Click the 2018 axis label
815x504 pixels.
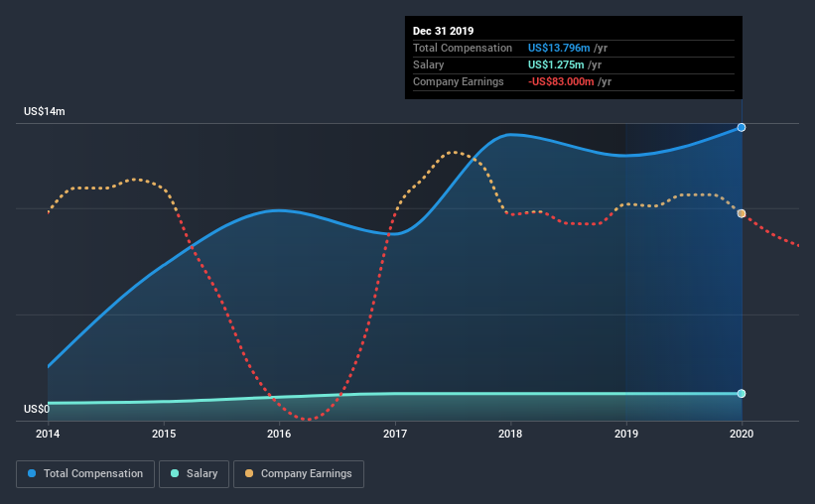(510, 434)
